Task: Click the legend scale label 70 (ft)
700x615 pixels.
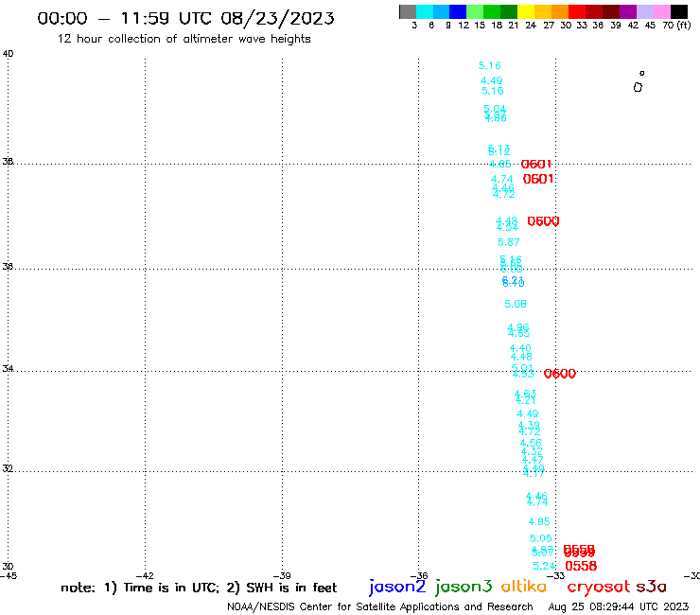Action: [676, 25]
